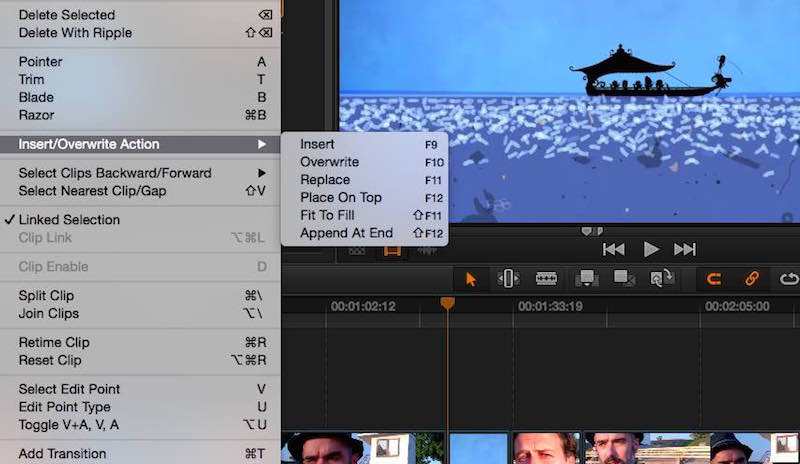Choose Delete Selected from menu

point(140,15)
